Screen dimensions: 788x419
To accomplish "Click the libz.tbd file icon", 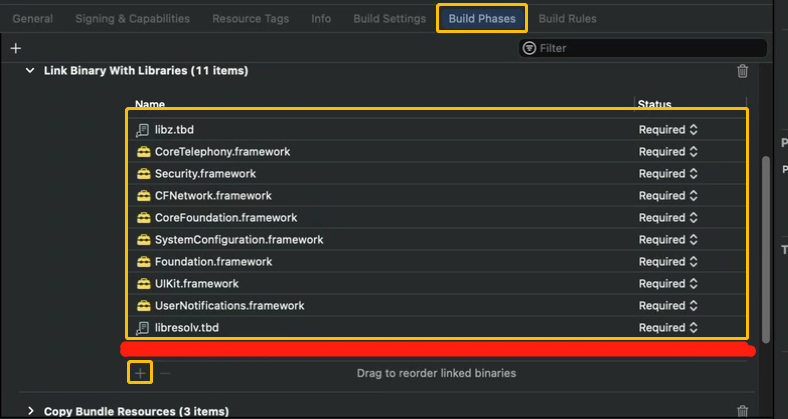I will 143,130.
